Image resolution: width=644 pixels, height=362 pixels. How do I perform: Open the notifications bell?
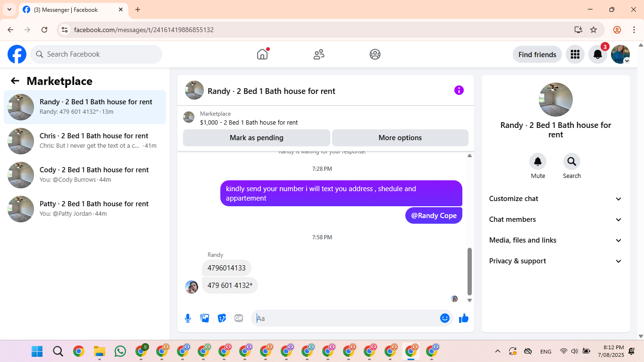[x=598, y=54]
